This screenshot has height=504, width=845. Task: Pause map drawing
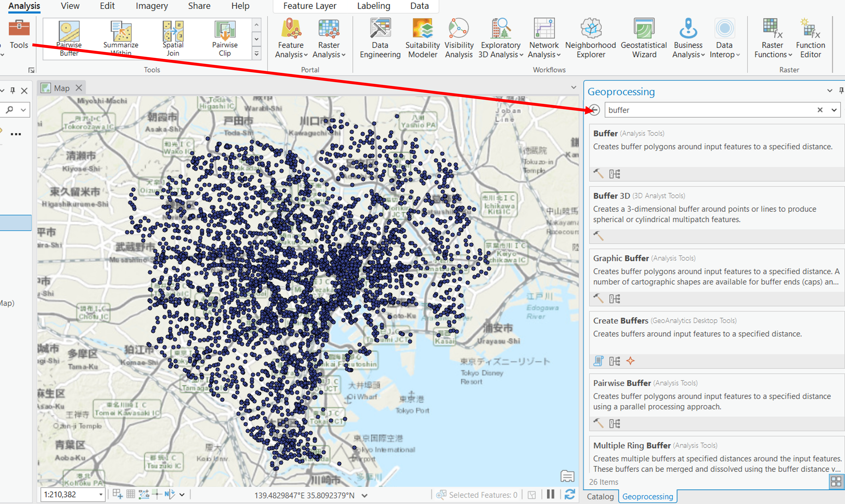[551, 494]
